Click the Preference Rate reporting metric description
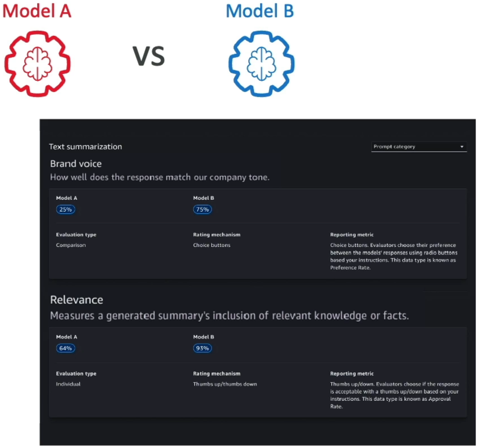479x448 pixels. click(394, 256)
